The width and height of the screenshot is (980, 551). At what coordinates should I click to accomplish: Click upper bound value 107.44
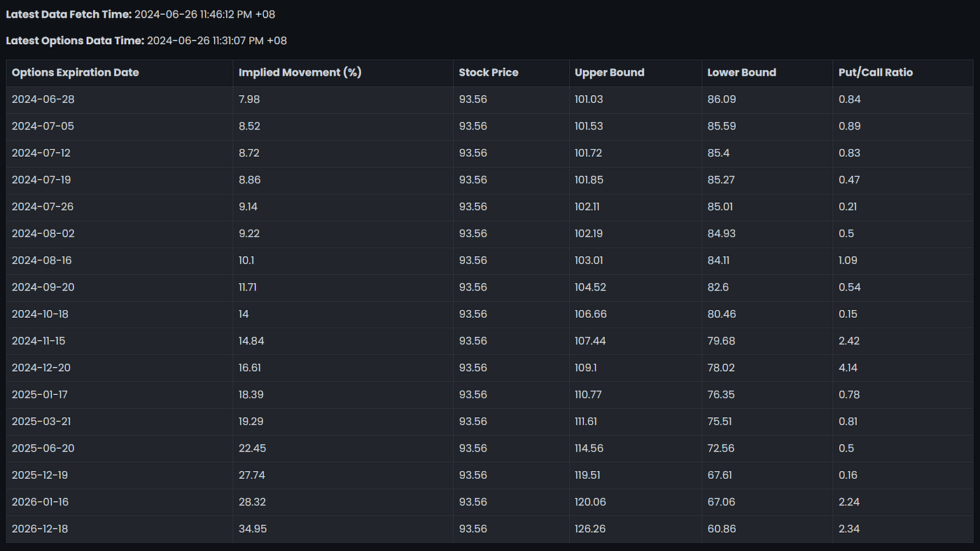click(590, 341)
